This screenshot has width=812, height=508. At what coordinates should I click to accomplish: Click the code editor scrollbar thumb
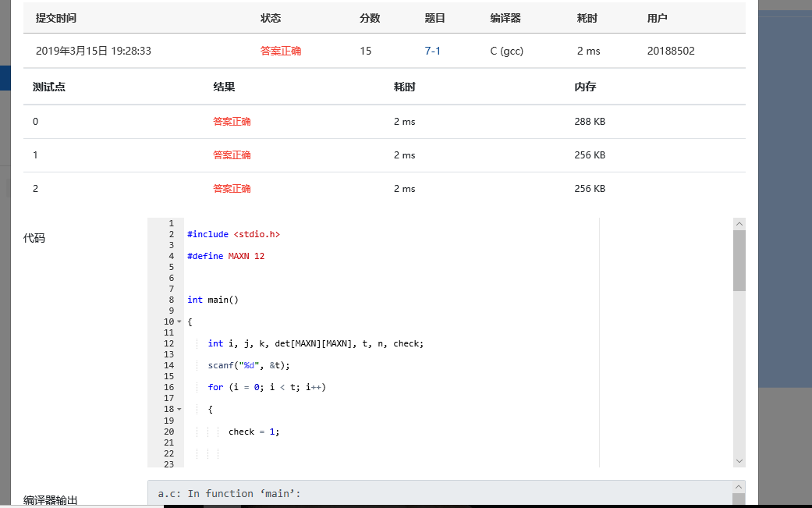click(739, 261)
